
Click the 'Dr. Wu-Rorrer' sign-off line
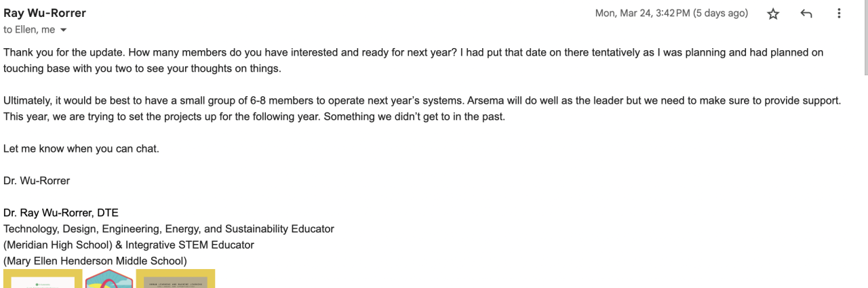pos(37,181)
